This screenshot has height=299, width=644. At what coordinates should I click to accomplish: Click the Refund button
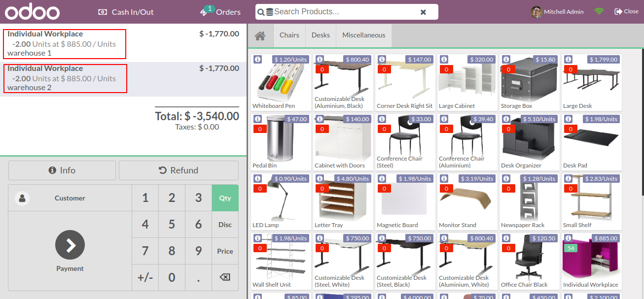[x=179, y=170]
